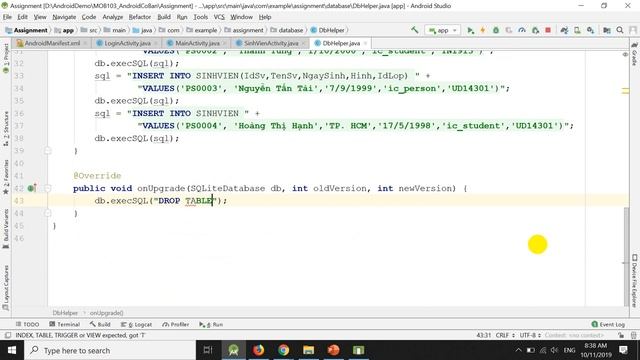
Task: Open the Project tool window sidebar tab
Action: point(6,58)
